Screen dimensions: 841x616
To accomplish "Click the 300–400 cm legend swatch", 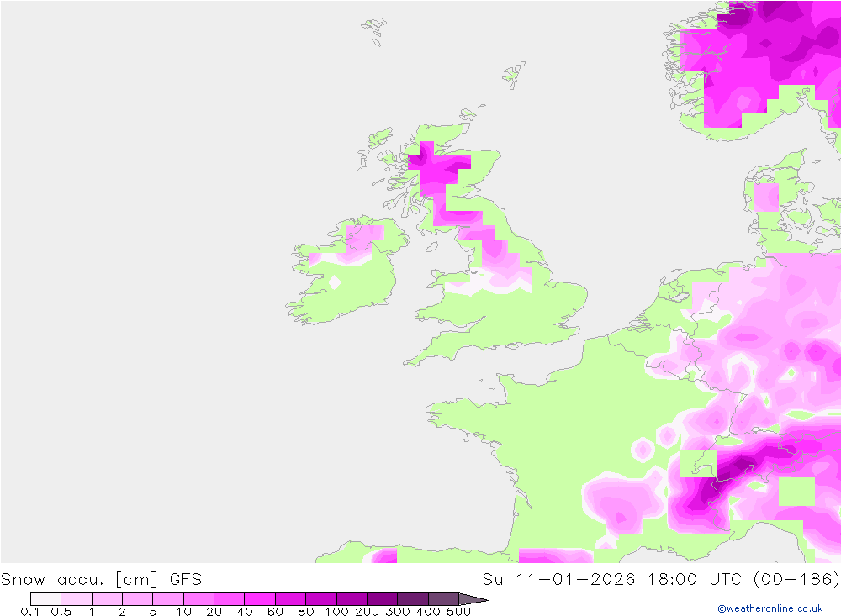I will coord(412,599).
